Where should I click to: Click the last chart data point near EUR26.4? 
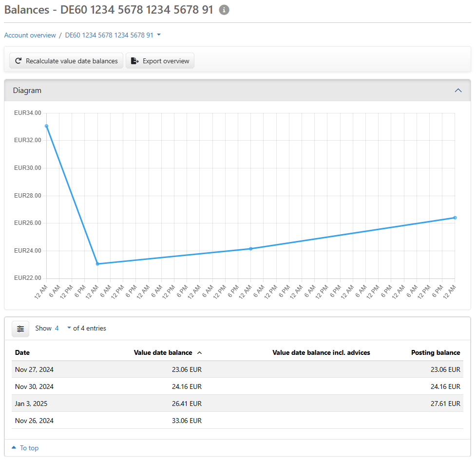455,218
